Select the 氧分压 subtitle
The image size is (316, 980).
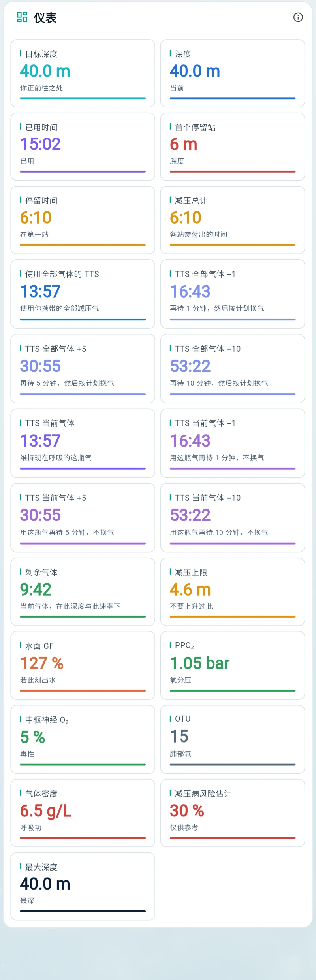[181, 680]
